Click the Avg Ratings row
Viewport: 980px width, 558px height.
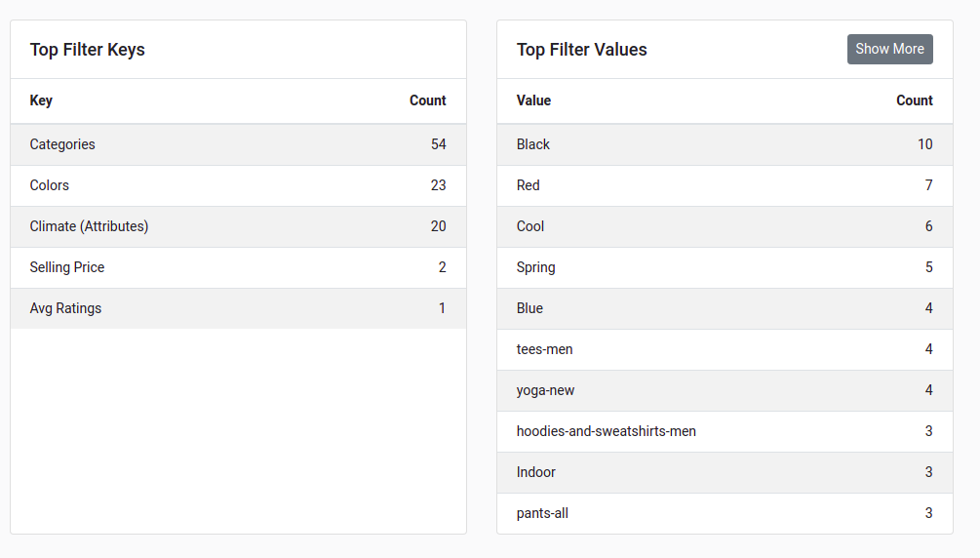point(238,308)
